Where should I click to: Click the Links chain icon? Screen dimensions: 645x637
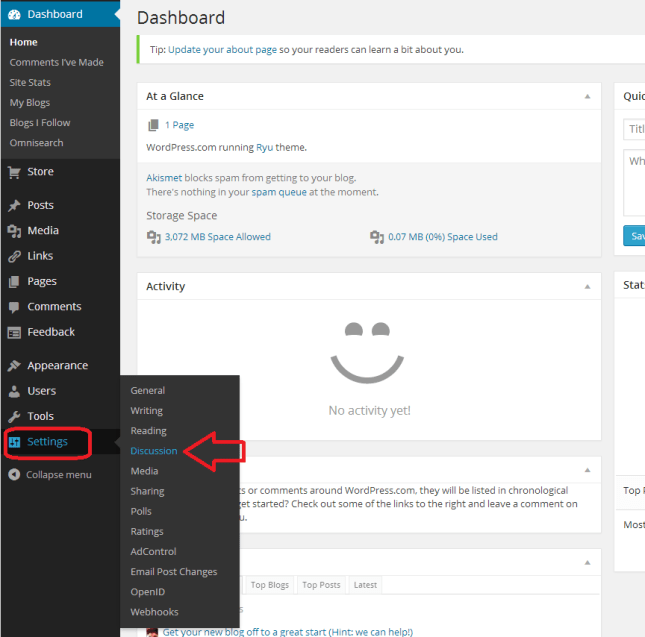(14, 256)
